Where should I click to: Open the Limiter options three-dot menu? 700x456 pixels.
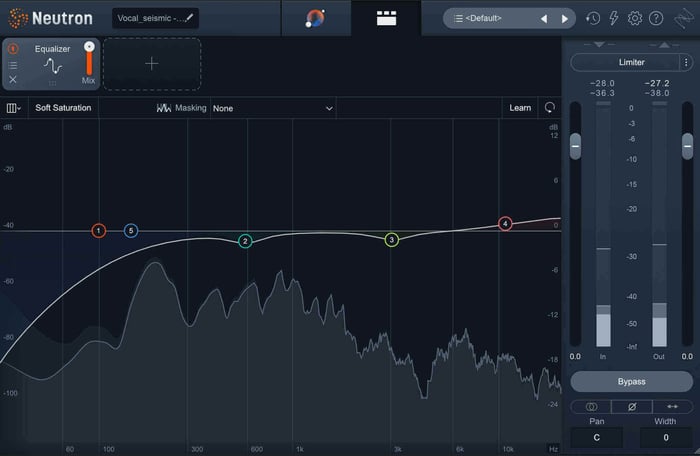[x=686, y=63]
